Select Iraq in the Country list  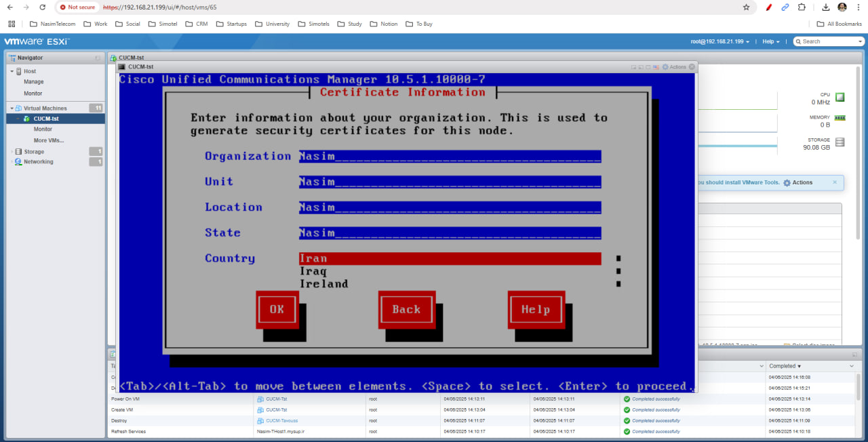pos(313,271)
